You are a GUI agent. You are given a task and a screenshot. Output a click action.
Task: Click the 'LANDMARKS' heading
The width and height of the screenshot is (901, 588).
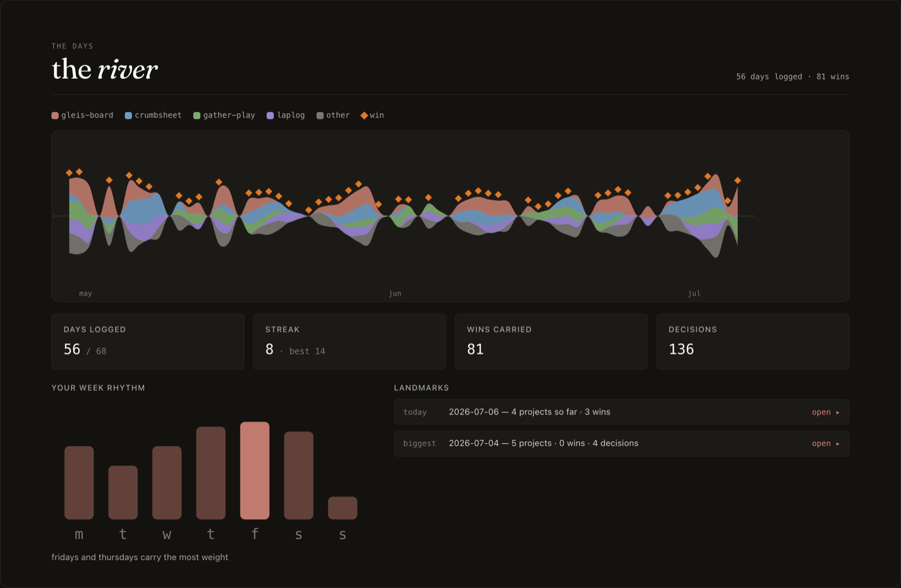(421, 388)
